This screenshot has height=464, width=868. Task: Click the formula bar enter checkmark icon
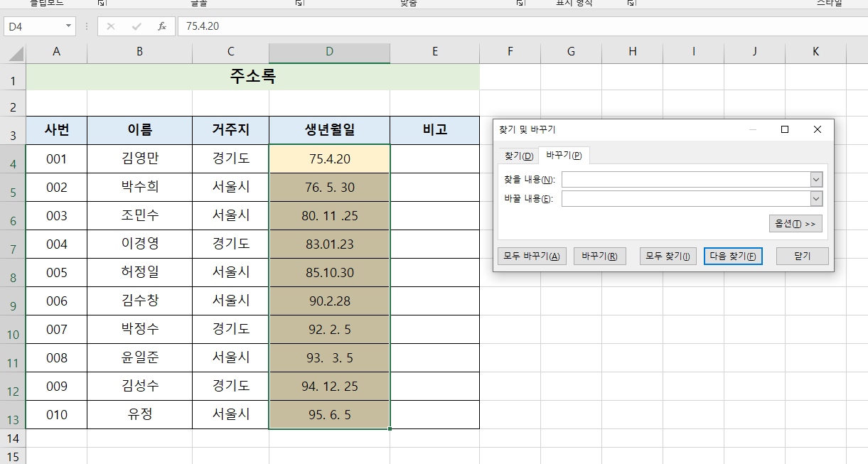[x=136, y=26]
